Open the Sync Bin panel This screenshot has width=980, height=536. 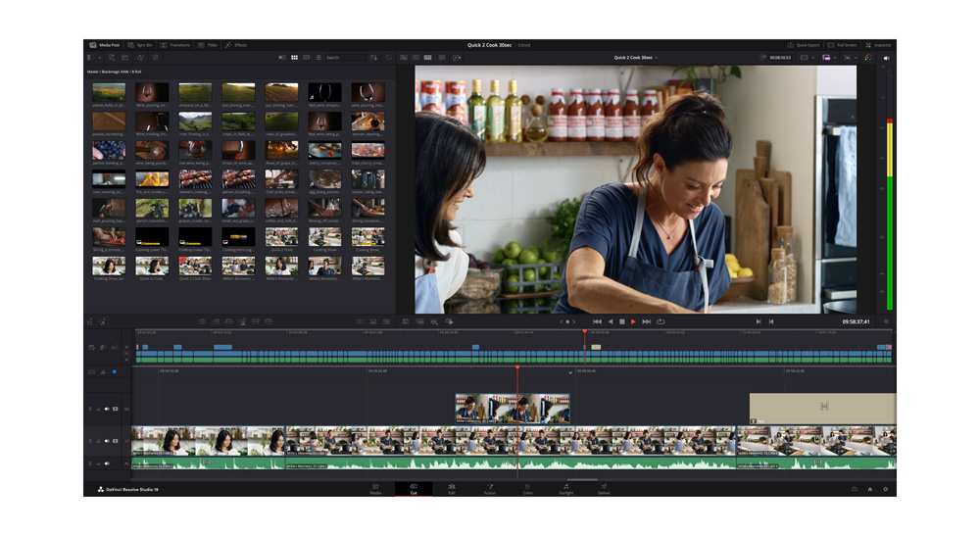pyautogui.click(x=140, y=45)
